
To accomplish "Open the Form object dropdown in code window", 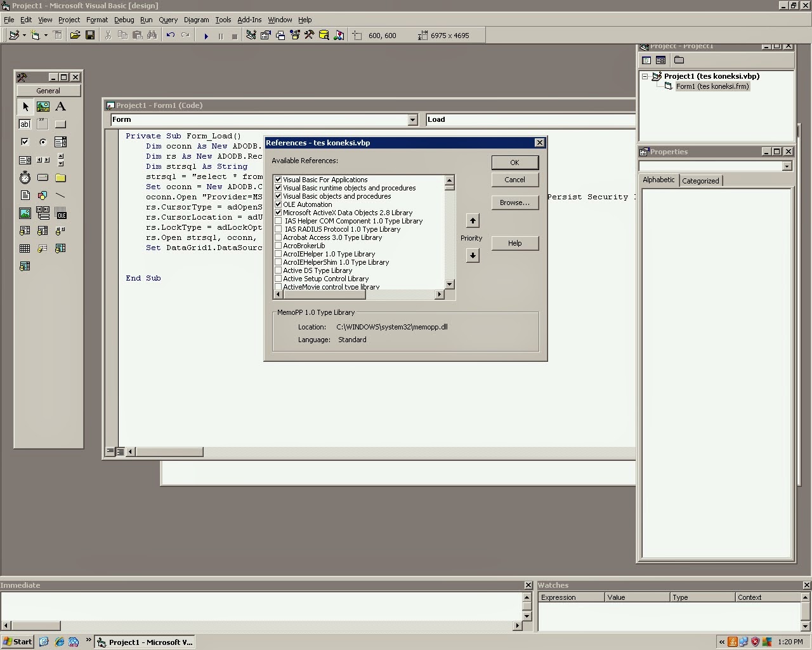I will point(412,120).
